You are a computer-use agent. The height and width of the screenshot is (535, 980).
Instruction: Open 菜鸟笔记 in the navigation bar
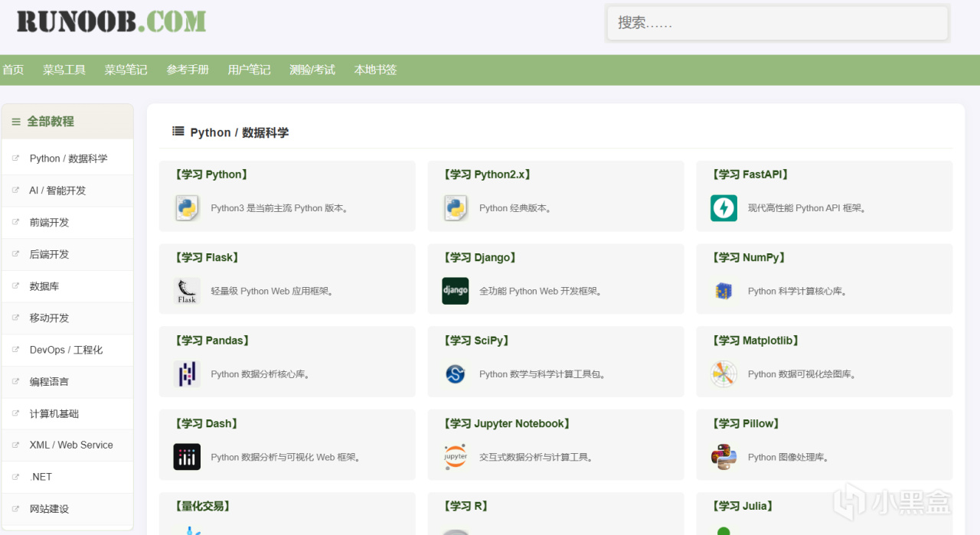coord(126,70)
